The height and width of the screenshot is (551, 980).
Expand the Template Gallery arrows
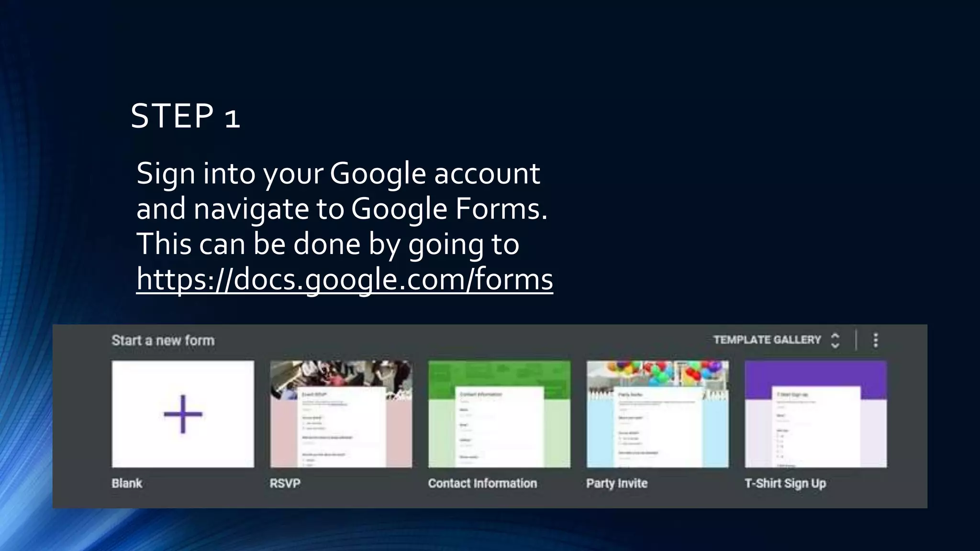[835, 340]
